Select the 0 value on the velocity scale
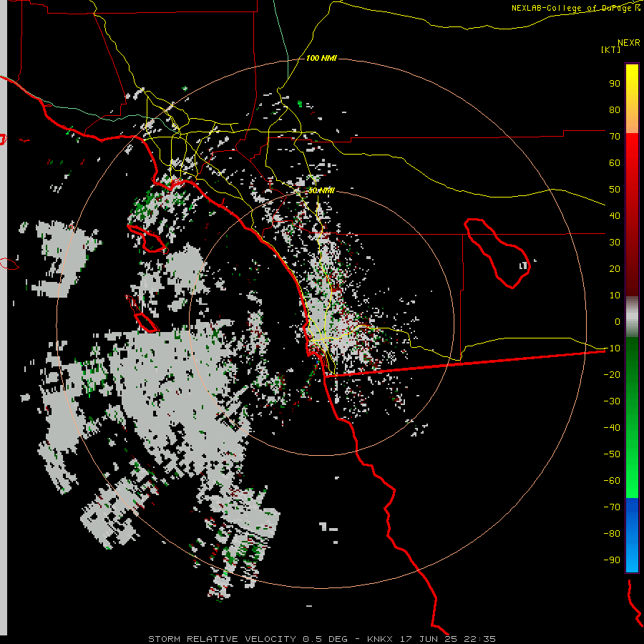The height and width of the screenshot is (644, 644). [x=618, y=321]
